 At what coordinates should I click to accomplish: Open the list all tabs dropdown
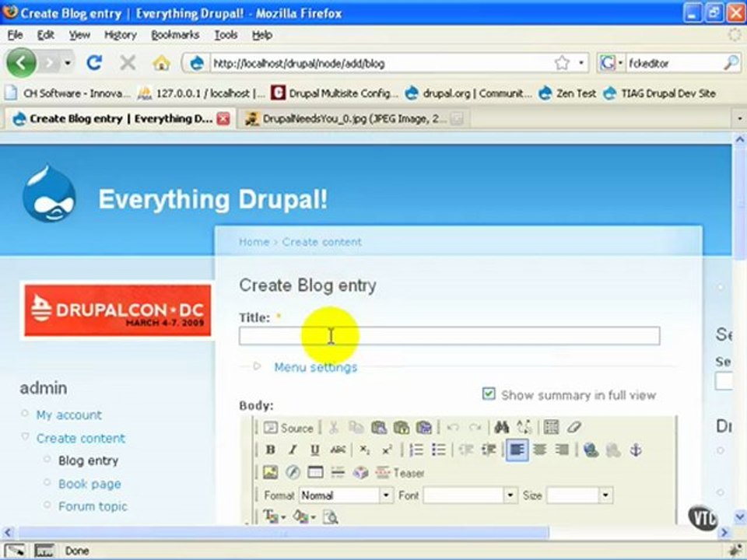[x=739, y=118]
